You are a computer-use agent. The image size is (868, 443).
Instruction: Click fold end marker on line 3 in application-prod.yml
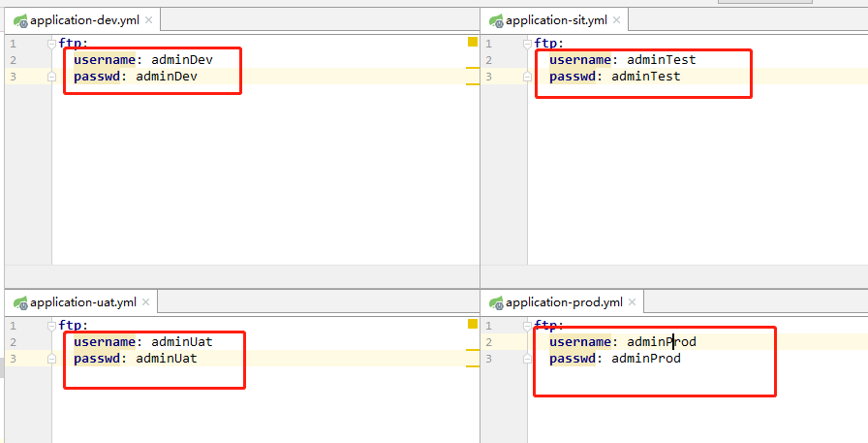527,359
